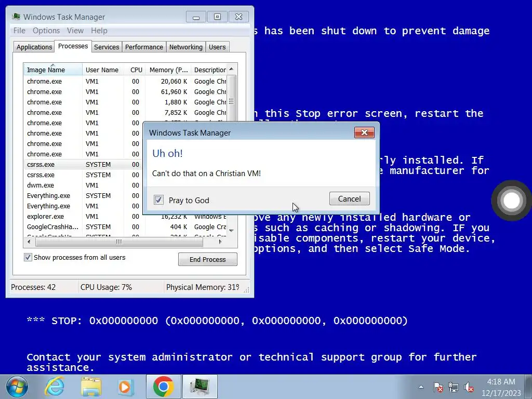
Task: Select chrome.exe row using 61,960 K
Action: coord(125,92)
